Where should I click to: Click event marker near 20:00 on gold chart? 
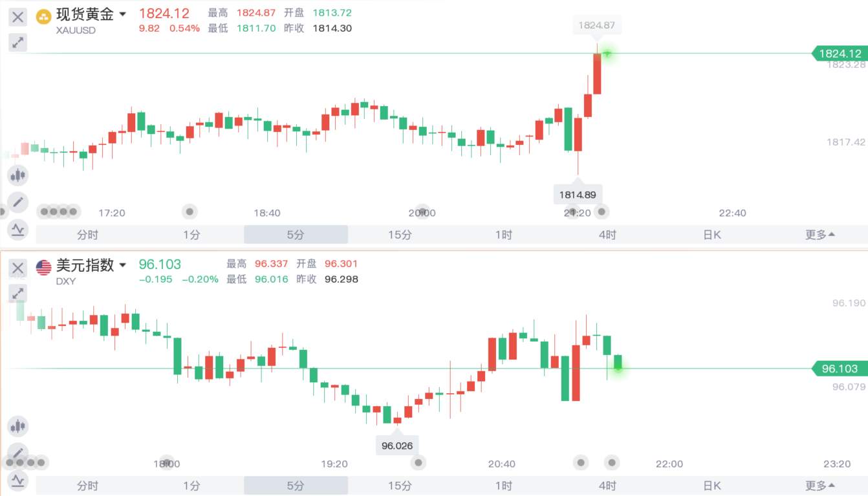[422, 211]
